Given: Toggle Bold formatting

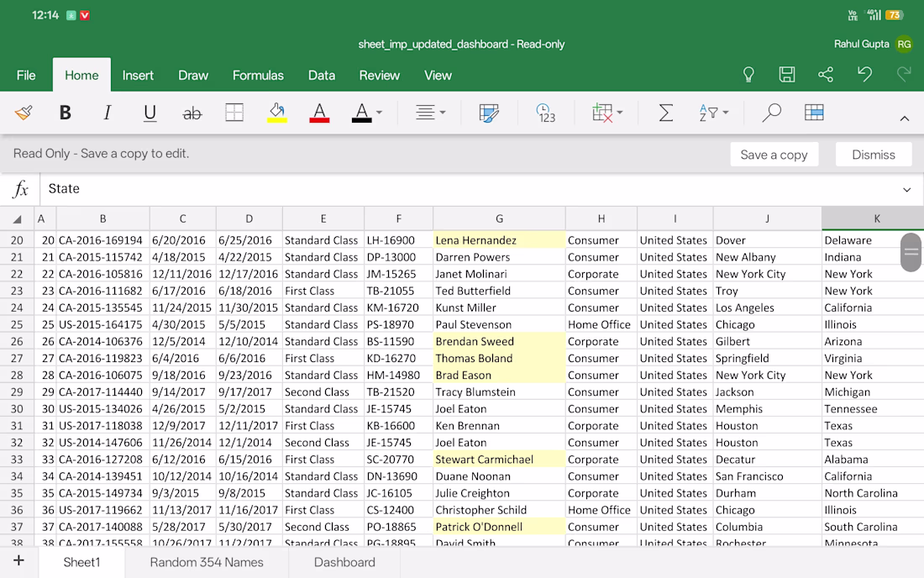Looking at the screenshot, I should [x=65, y=113].
